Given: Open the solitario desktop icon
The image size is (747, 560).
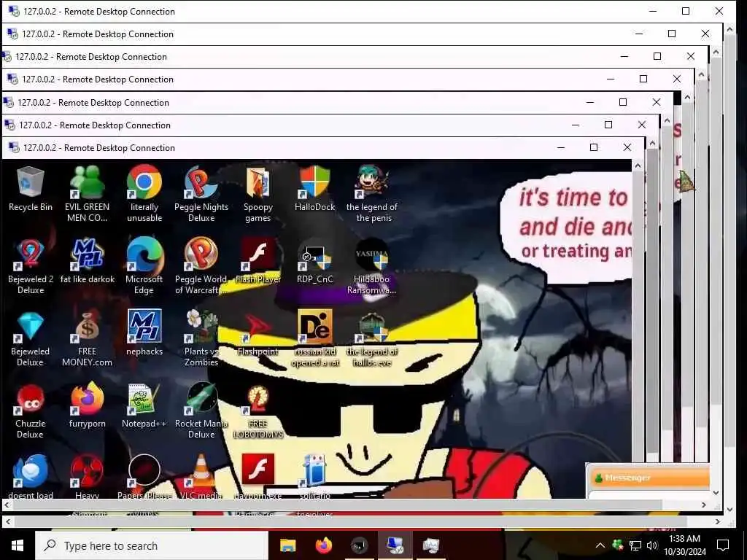Looking at the screenshot, I should pyautogui.click(x=315, y=476).
